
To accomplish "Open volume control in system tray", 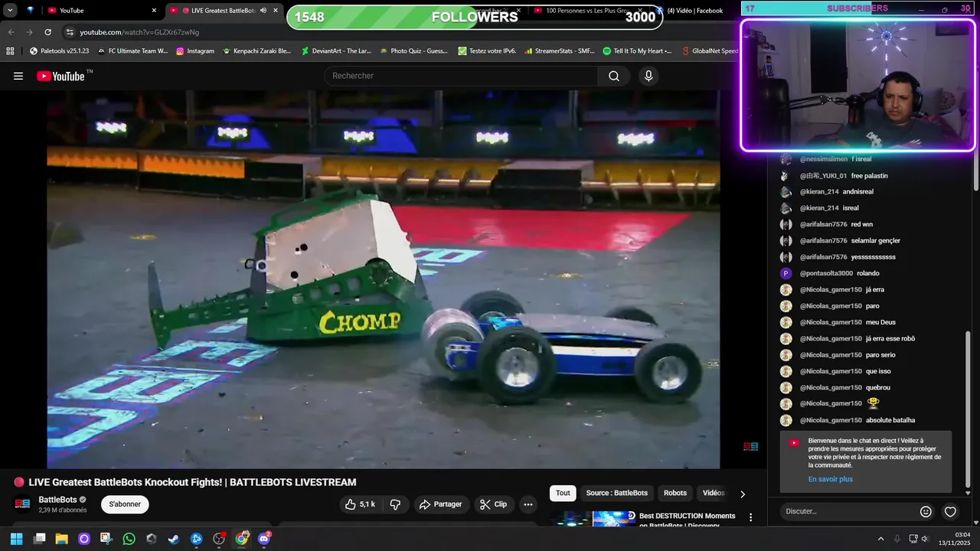I will [925, 539].
